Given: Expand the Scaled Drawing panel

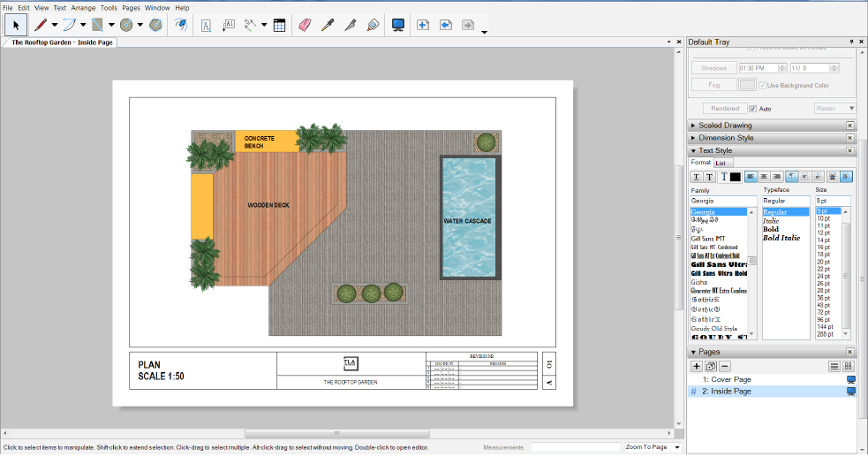Looking at the screenshot, I should click(x=693, y=126).
